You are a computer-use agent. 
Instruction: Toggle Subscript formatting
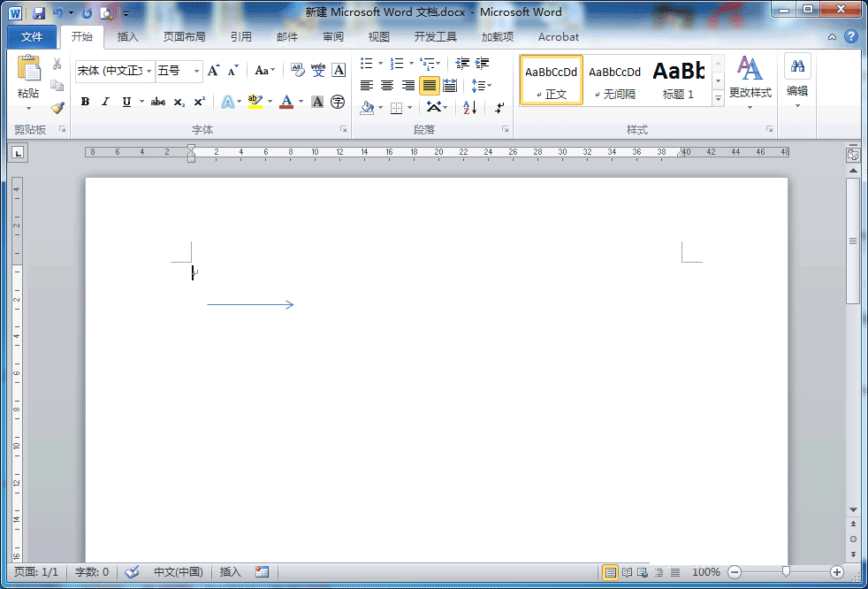pyautogui.click(x=179, y=102)
